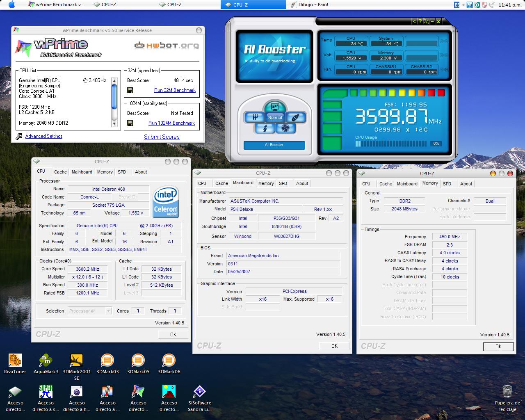Image resolution: width=525 pixels, height=420 pixels.
Task: Toggle the Normal mode button in AI Booster
Action: (x=275, y=117)
